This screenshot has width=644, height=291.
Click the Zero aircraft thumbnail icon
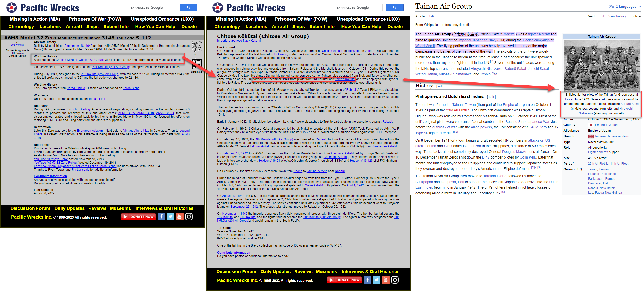click(x=196, y=47)
